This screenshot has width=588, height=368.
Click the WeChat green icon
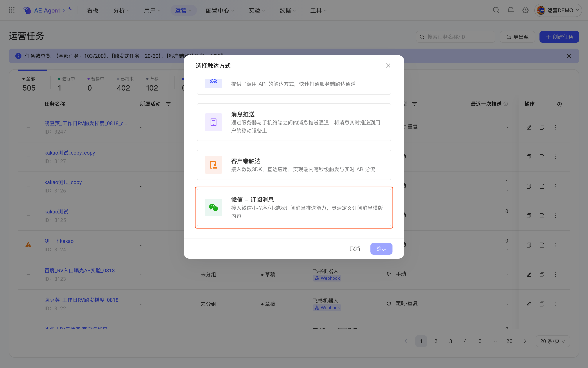pyautogui.click(x=213, y=208)
